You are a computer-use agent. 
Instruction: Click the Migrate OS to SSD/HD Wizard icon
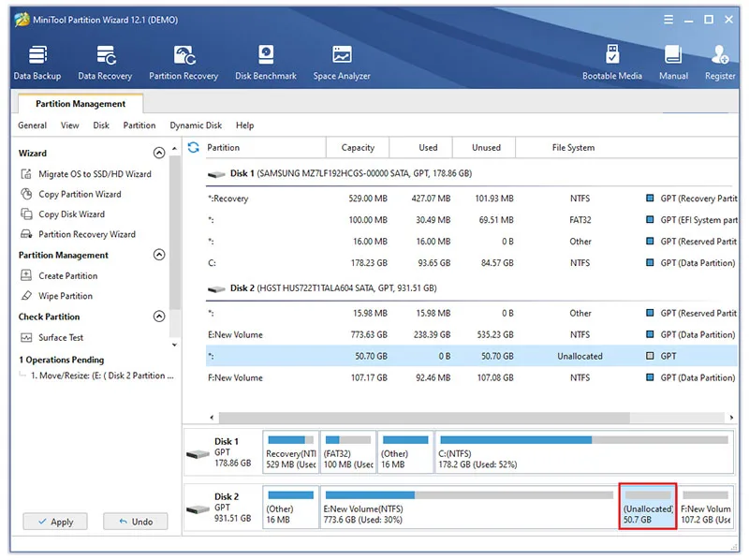(x=26, y=174)
